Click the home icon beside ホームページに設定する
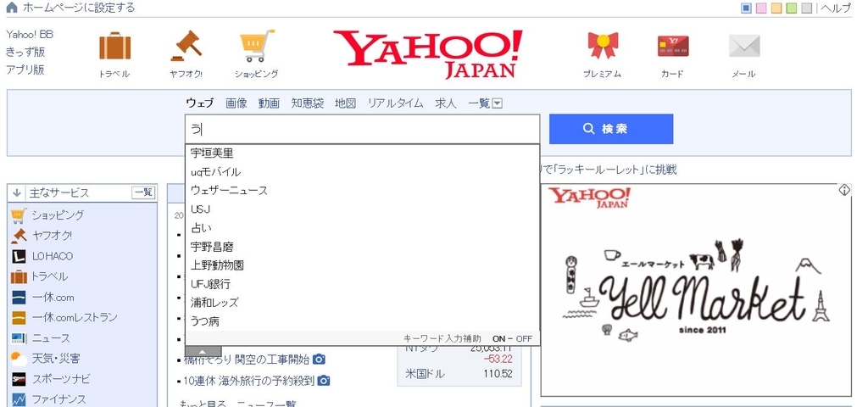The height and width of the screenshot is (407, 868). [x=11, y=8]
